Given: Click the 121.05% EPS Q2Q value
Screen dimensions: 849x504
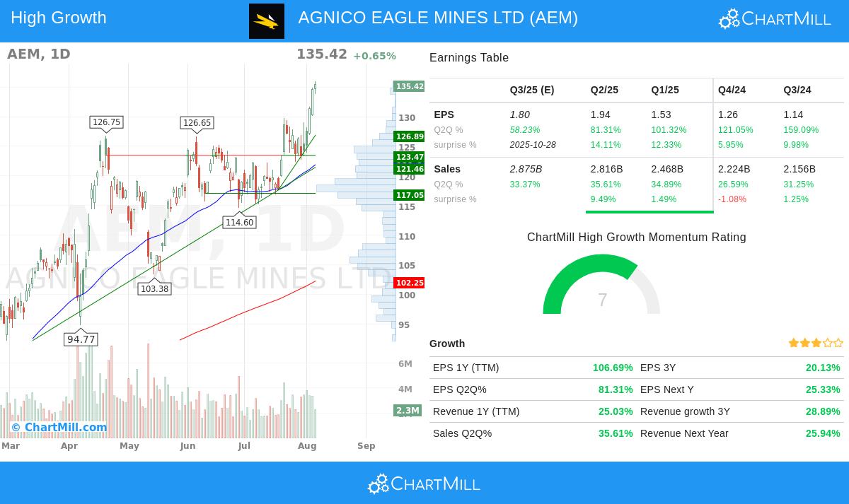Looking at the screenshot, I should [735, 130].
